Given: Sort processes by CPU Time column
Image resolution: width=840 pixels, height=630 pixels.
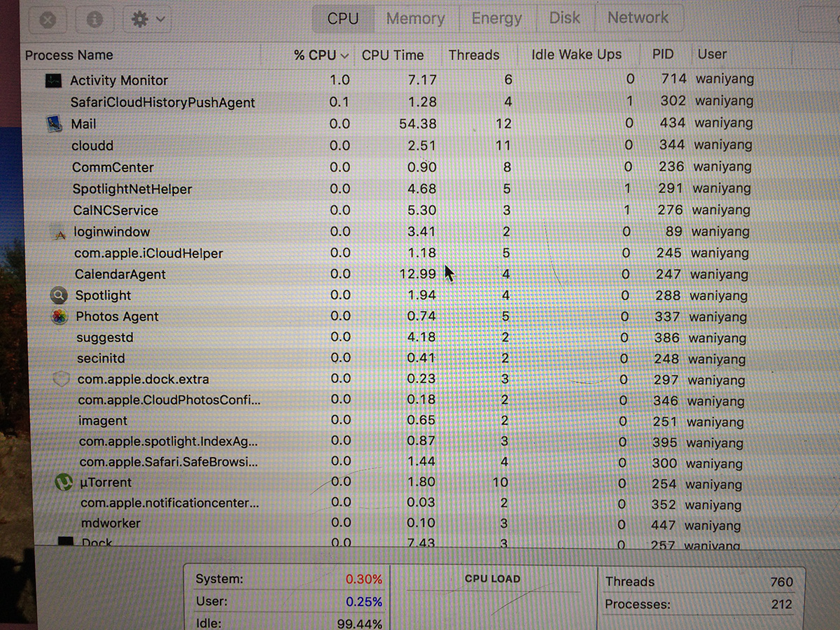Looking at the screenshot, I should click(x=393, y=55).
